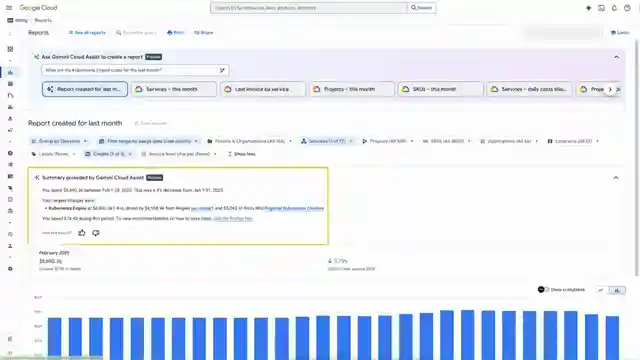This screenshot has height=360, width=640.
Task: Thumbs up the Gemini summary
Action: coord(82,233)
